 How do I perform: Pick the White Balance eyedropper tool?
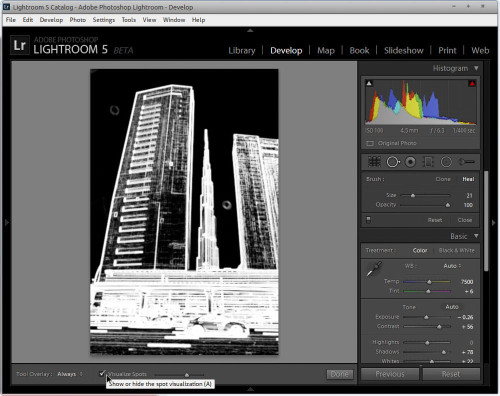[x=374, y=269]
